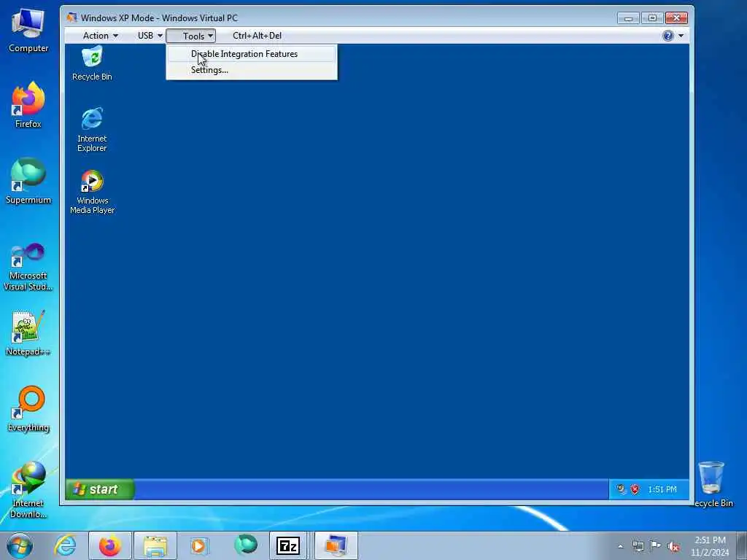
Task: Open Settings... from Tools menu
Action: coord(251,70)
